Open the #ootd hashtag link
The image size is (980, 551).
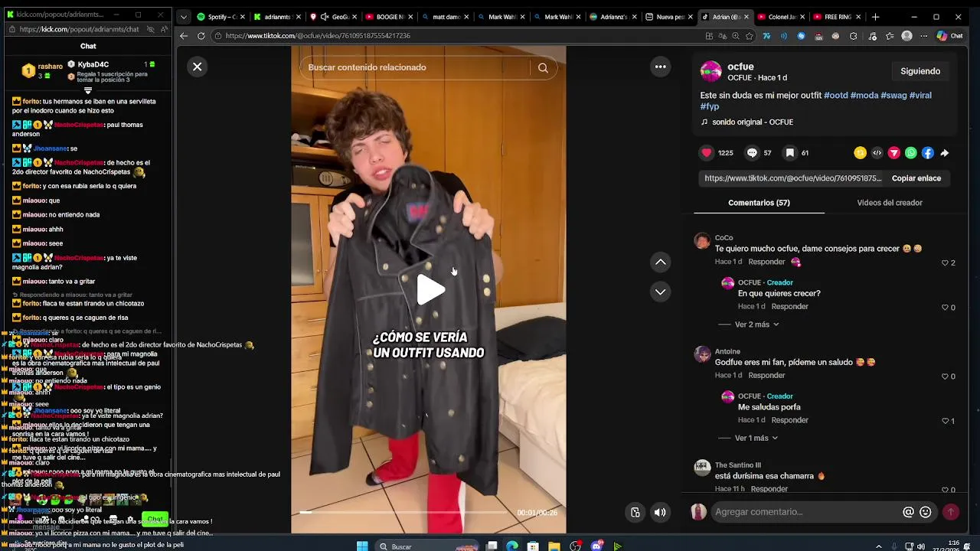tap(836, 96)
